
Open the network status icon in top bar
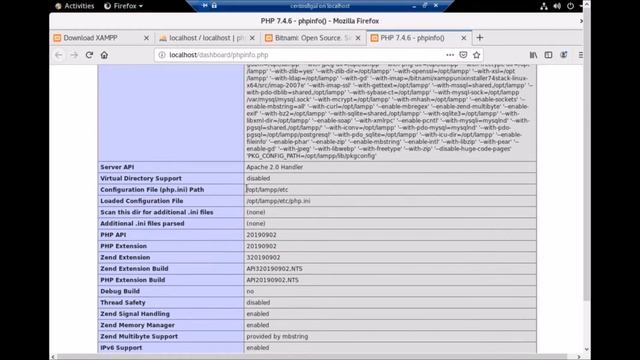pyautogui.click(x=544, y=6)
